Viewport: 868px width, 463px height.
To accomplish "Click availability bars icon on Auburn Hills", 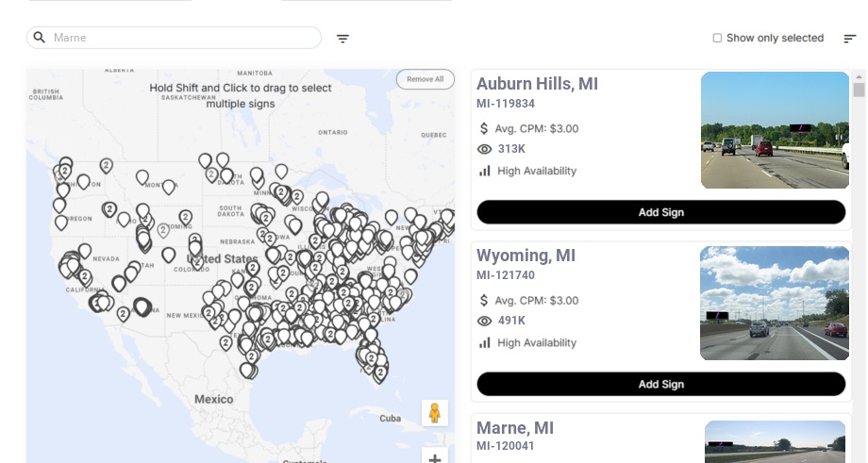I will (x=485, y=171).
